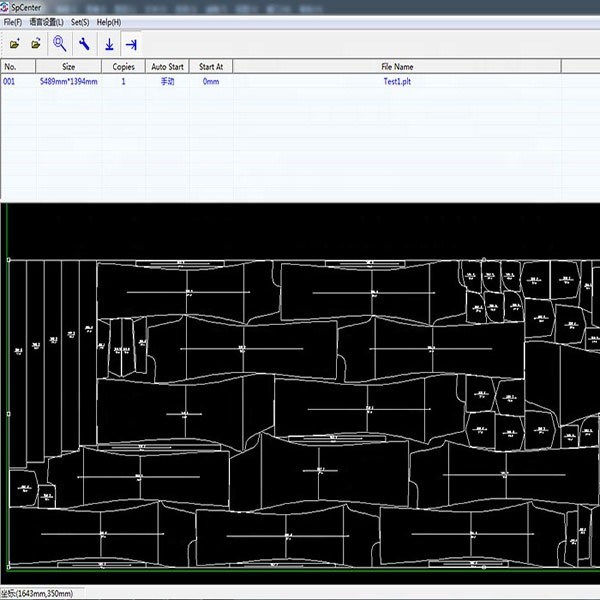This screenshot has height=600, width=600.
Task: Click the 手动 Auto Start cell value
Action: click(167, 81)
